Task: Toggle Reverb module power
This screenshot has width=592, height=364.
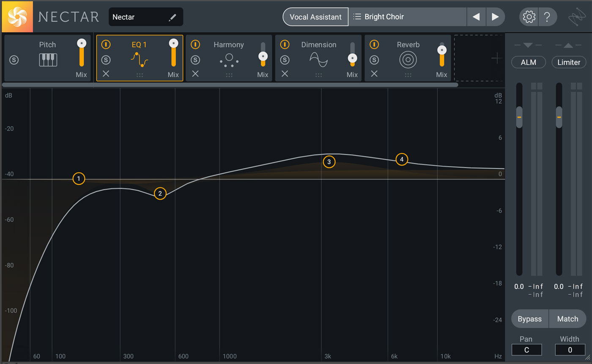Action: pos(374,44)
